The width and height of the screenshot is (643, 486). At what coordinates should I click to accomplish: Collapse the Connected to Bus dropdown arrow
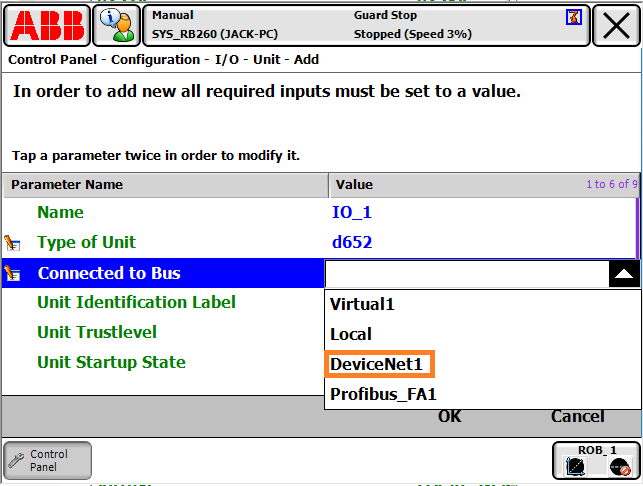[x=623, y=274]
